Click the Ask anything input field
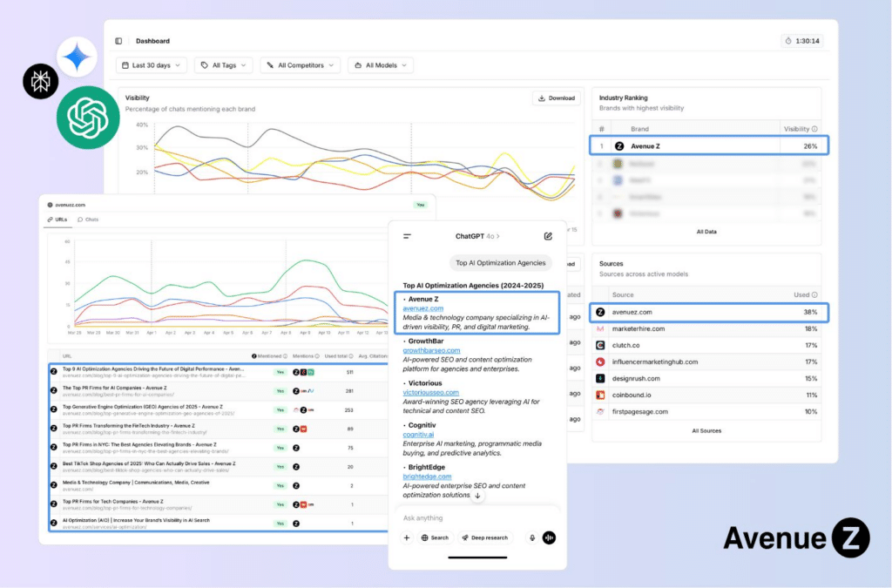892x588 pixels. point(478,518)
